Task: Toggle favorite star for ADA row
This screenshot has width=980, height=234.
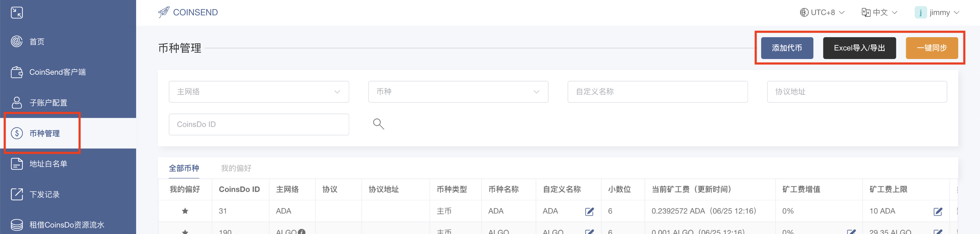Action: [x=185, y=211]
